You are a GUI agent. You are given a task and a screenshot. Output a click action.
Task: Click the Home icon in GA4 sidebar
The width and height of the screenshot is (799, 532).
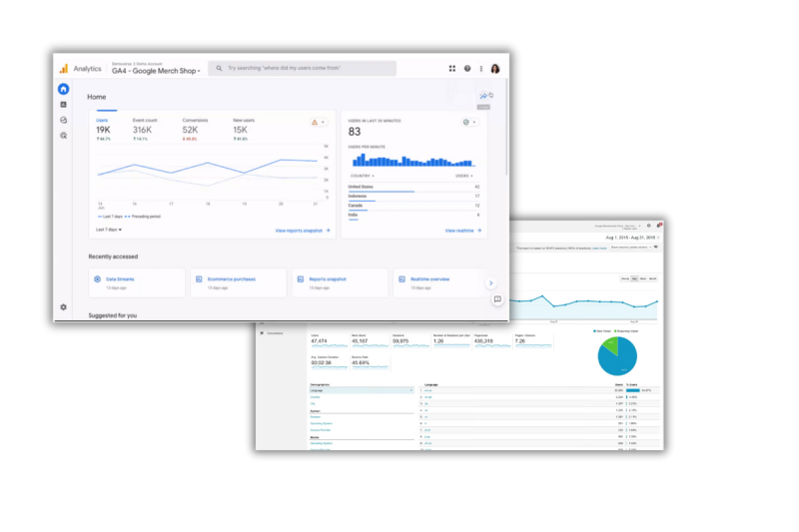point(63,89)
